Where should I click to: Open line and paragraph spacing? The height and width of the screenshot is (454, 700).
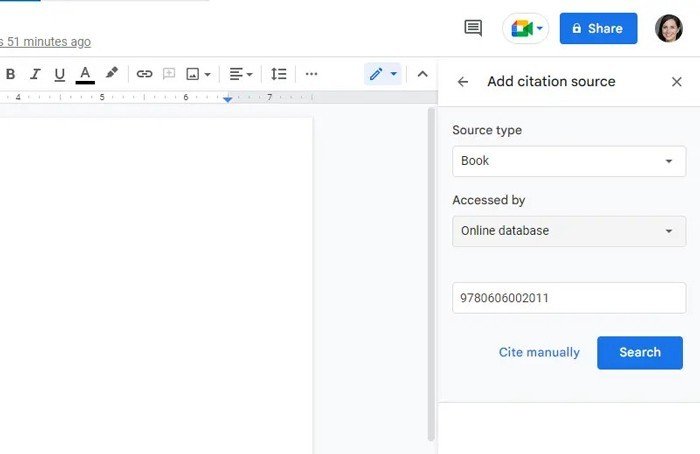[x=279, y=74]
